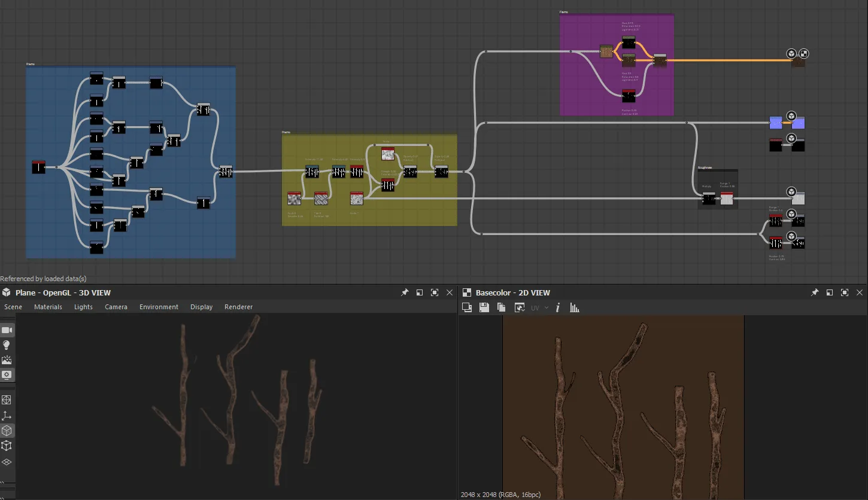Screen dimensions: 868x500
Task: Open the Renderer menu
Action: [238, 307]
